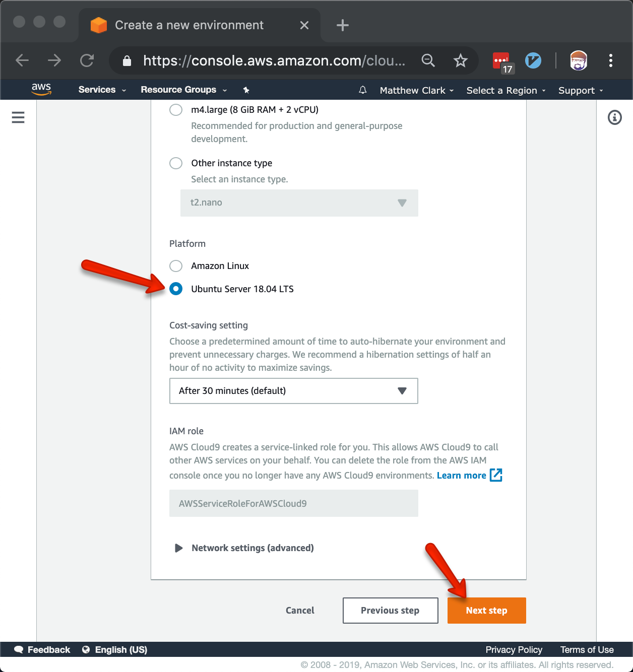Select the m4.large instance type radio
633x672 pixels.
point(176,110)
